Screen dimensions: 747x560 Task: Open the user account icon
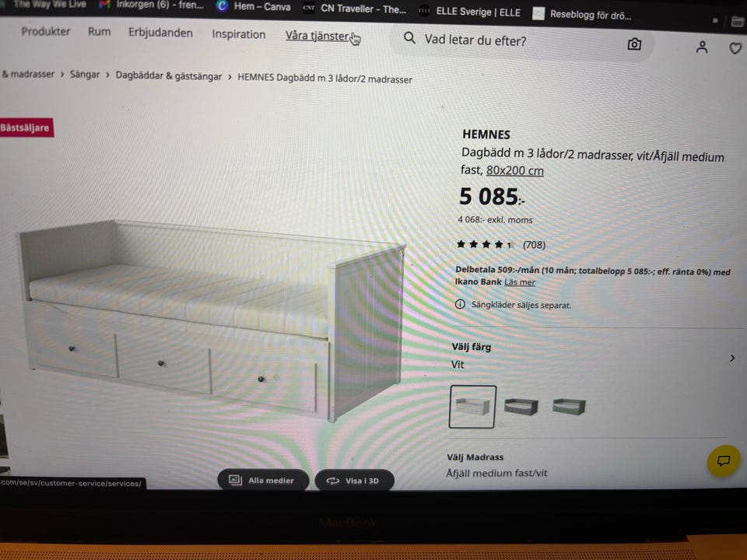(702, 47)
